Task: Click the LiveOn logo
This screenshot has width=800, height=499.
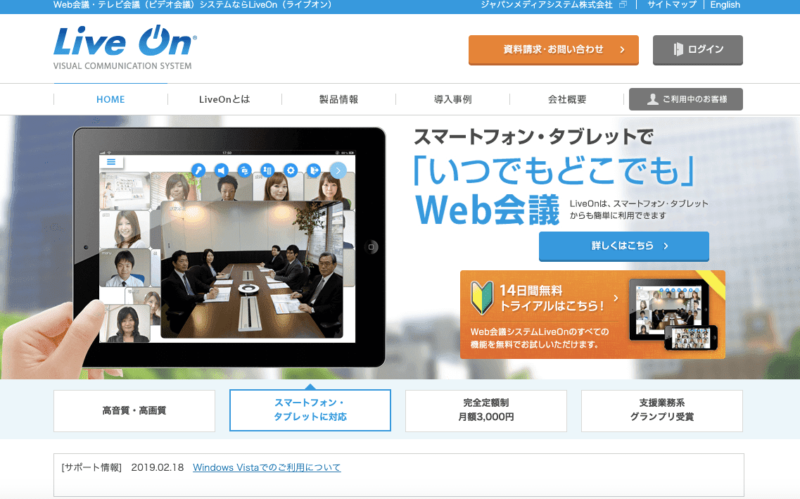Action: tap(124, 47)
